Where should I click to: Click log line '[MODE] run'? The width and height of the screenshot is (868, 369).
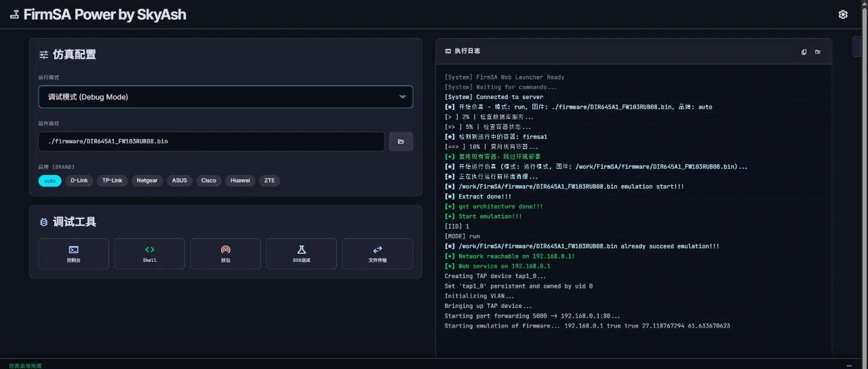coord(462,236)
